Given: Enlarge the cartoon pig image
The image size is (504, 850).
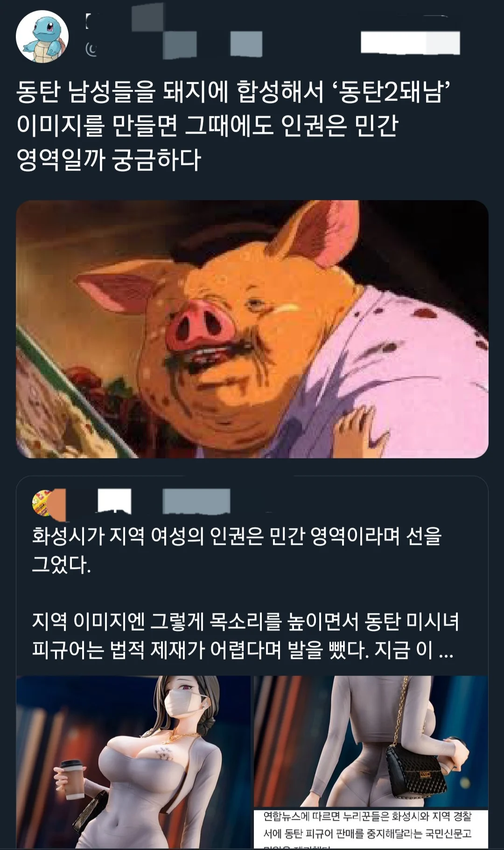Looking at the screenshot, I should pos(252,329).
